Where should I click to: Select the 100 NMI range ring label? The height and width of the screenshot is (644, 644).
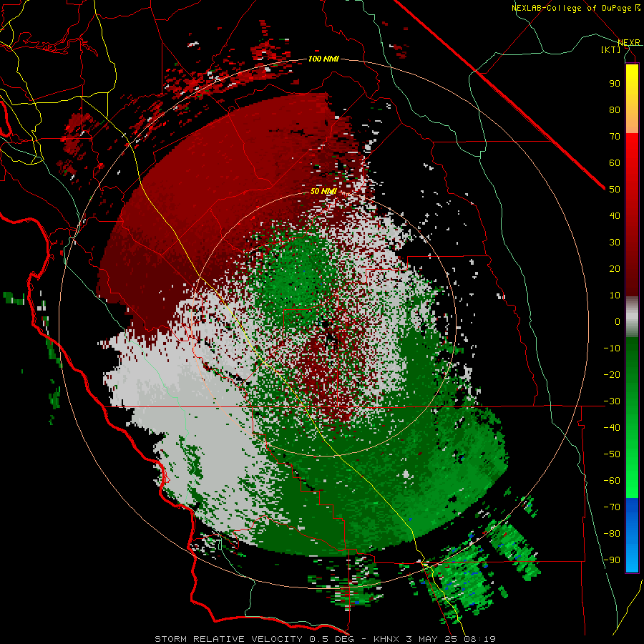[x=323, y=59]
